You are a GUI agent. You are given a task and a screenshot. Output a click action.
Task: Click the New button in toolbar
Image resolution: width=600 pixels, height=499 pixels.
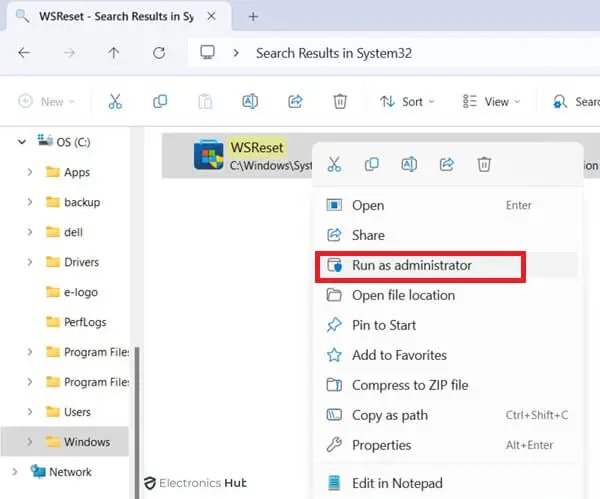44,101
